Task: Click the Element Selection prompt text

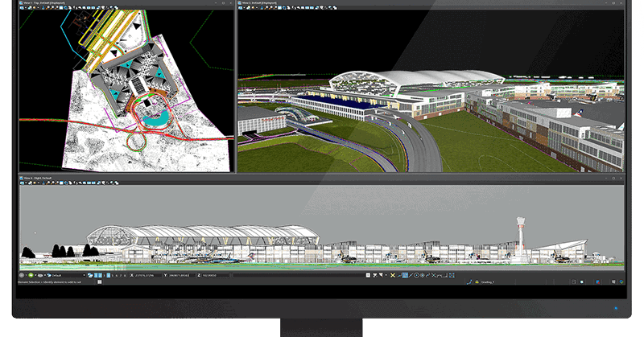Action: point(49,282)
